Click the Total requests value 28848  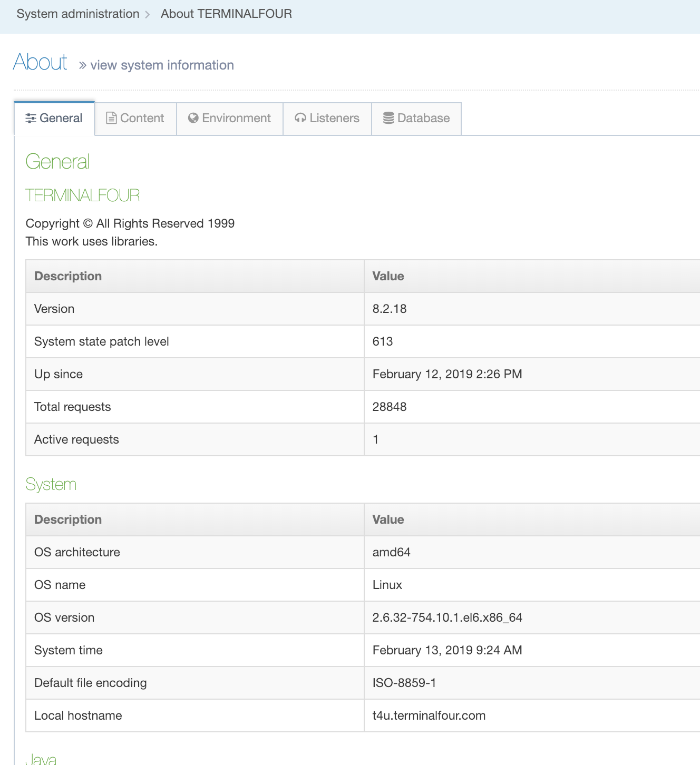390,407
